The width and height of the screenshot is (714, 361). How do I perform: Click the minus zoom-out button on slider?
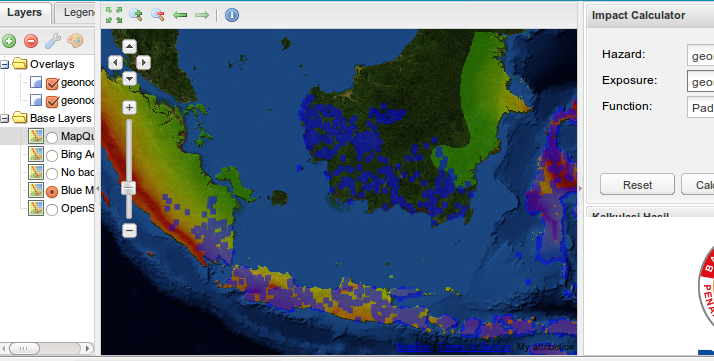coord(129,230)
